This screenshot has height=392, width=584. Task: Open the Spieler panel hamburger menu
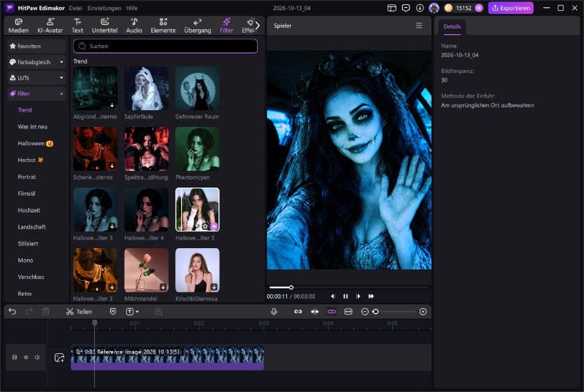click(419, 26)
